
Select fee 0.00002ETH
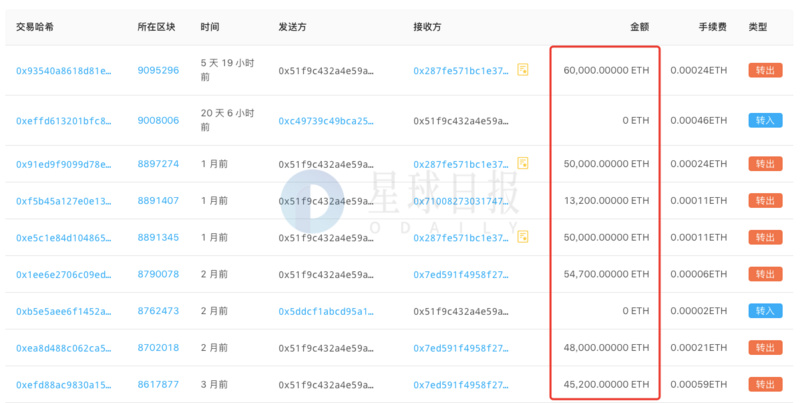[698, 311]
